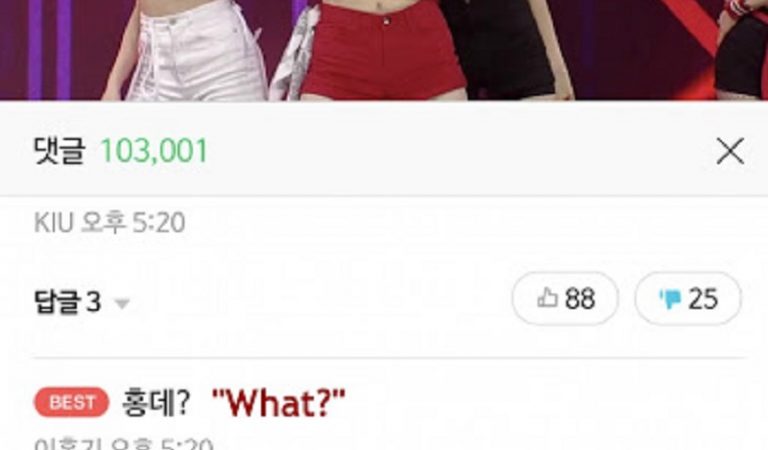Tap the like count 88

tap(580, 298)
